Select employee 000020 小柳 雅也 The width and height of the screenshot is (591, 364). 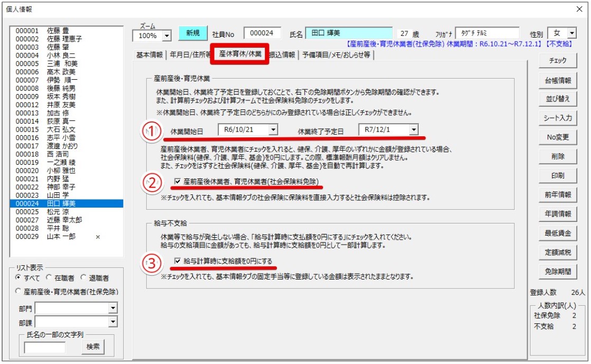[66, 171]
